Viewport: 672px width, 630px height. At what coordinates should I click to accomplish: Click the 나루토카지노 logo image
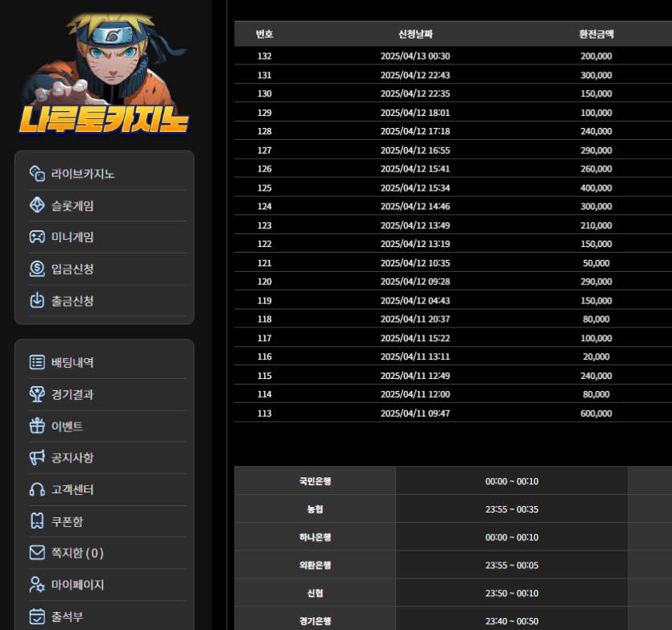[x=105, y=74]
